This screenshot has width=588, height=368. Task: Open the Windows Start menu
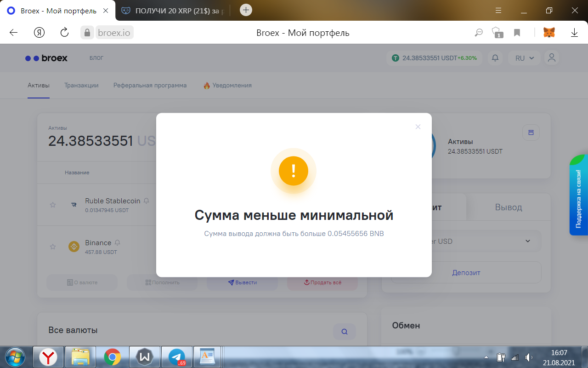click(x=14, y=356)
